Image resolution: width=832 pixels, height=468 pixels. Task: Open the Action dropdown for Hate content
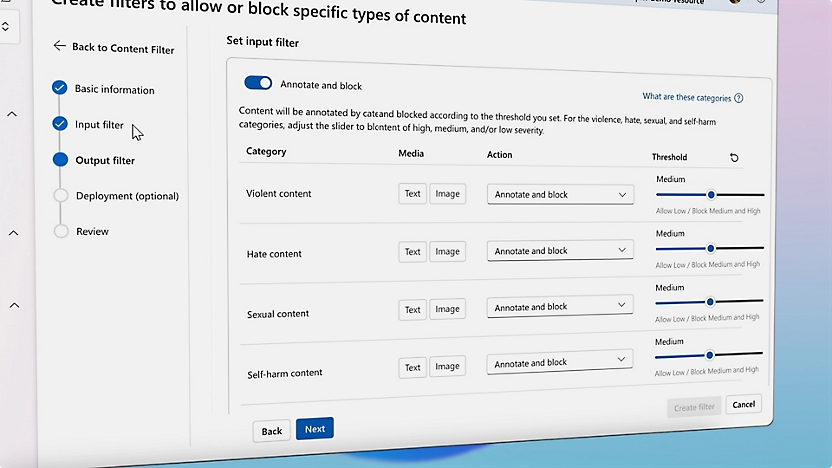(x=560, y=250)
